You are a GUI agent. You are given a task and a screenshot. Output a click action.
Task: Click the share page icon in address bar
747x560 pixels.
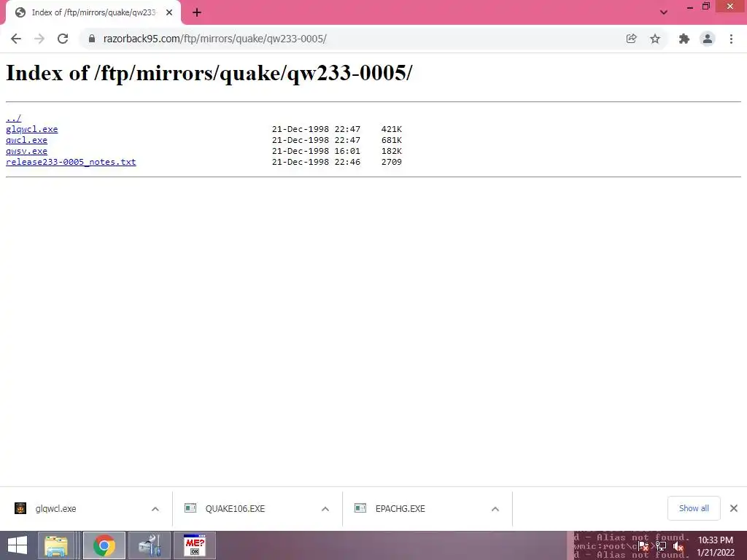coord(631,39)
